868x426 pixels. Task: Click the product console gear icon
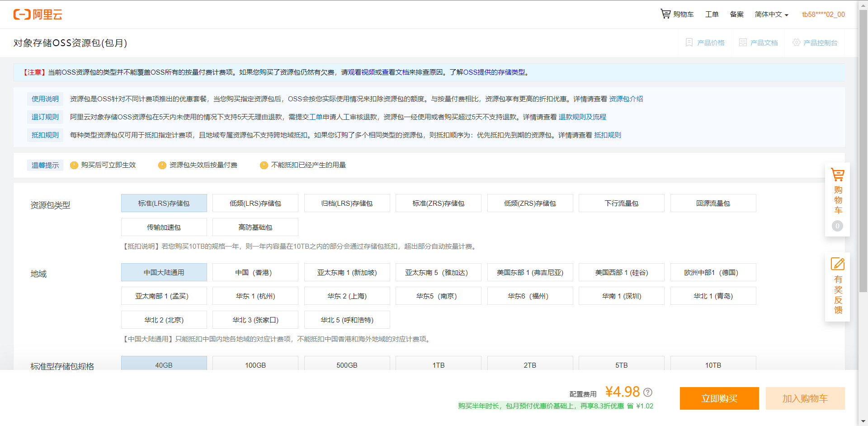pos(796,43)
